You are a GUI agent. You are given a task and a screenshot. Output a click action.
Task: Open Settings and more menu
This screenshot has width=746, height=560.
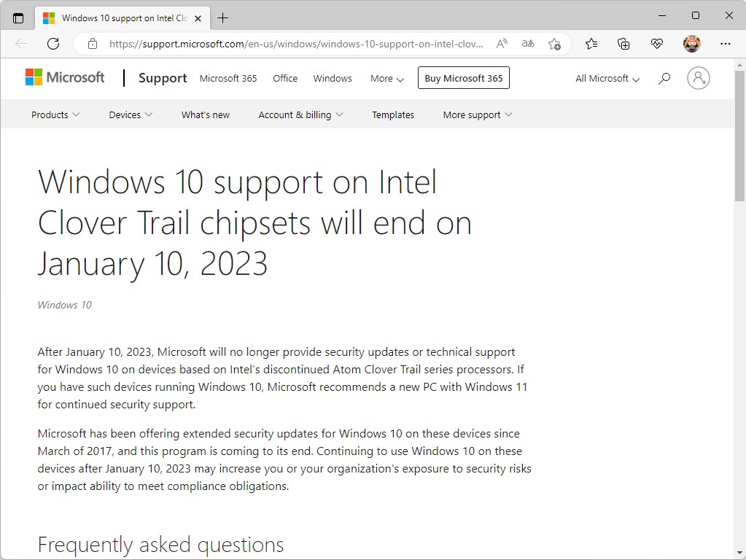(726, 44)
